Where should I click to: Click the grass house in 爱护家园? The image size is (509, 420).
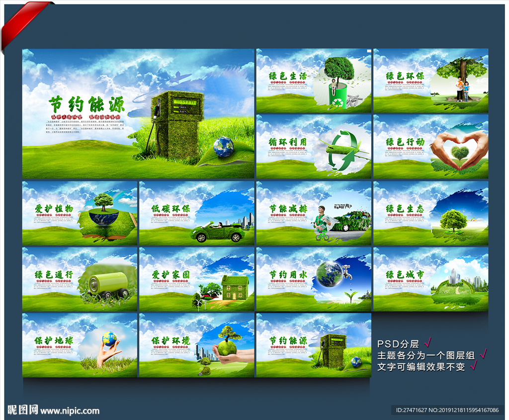[x=235, y=288]
